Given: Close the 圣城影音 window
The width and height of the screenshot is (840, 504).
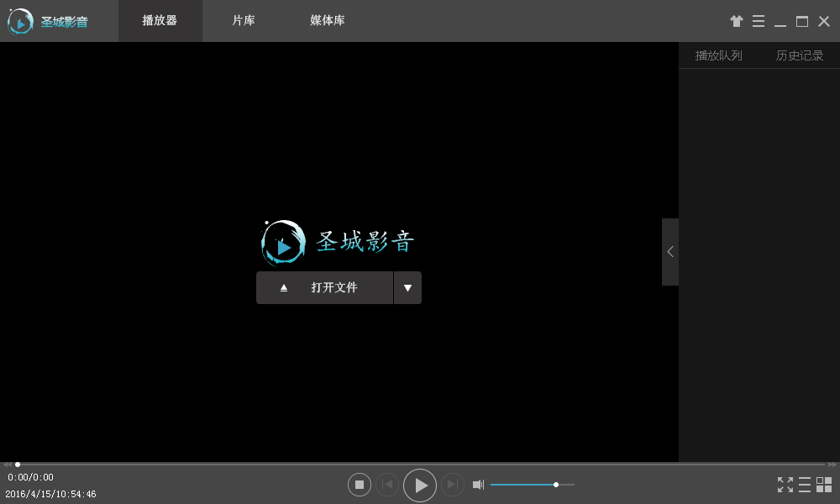Looking at the screenshot, I should [824, 22].
